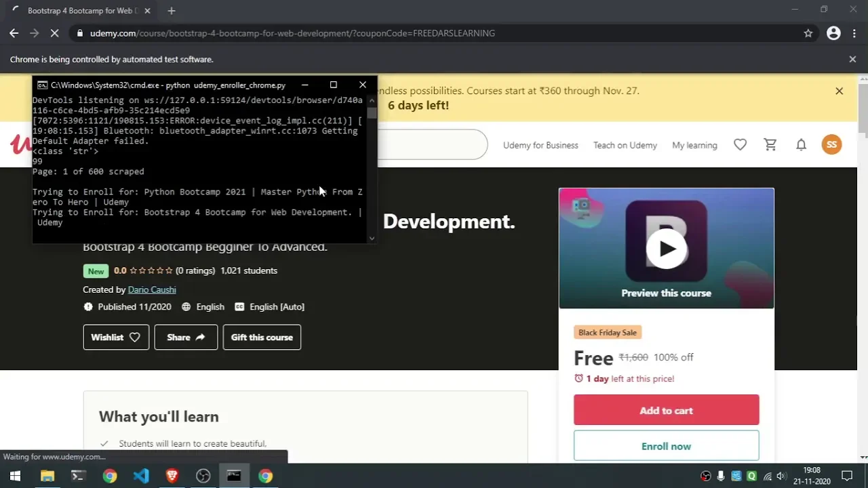
Task: Open the shopping cart icon
Action: 770,145
